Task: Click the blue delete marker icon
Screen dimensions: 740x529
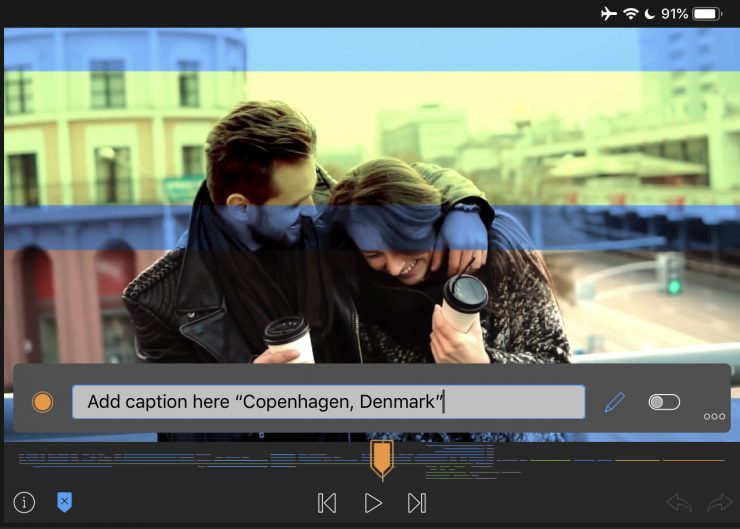Action: 64,503
